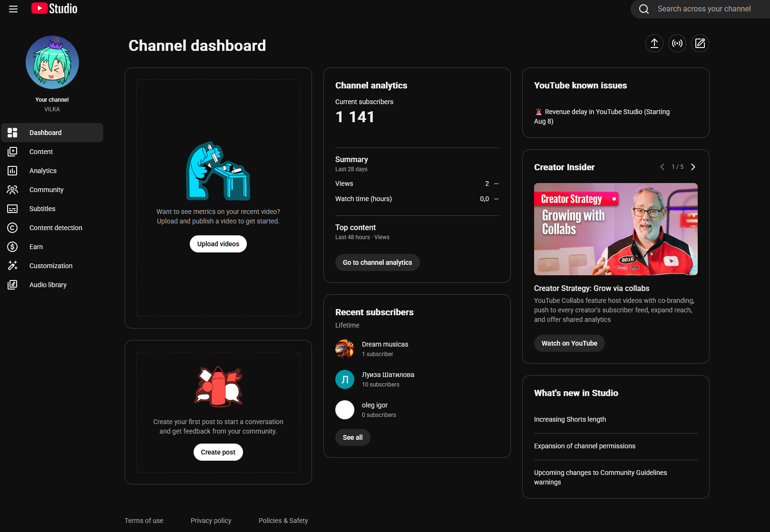770x532 pixels.
Task: Click the Views summary row label
Action: [x=344, y=184]
